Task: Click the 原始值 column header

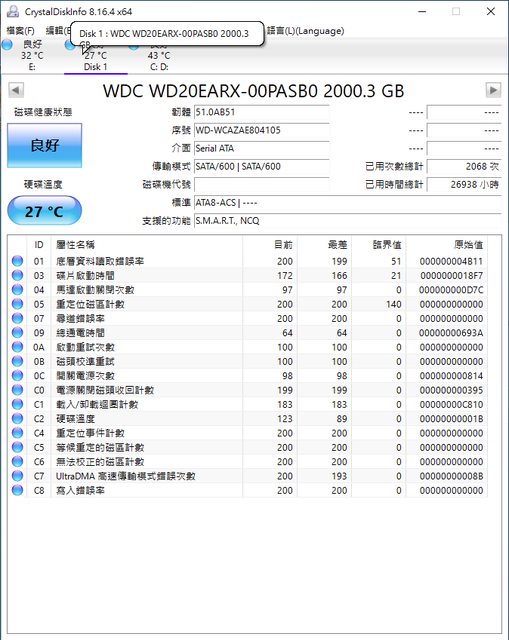Action: click(x=468, y=244)
